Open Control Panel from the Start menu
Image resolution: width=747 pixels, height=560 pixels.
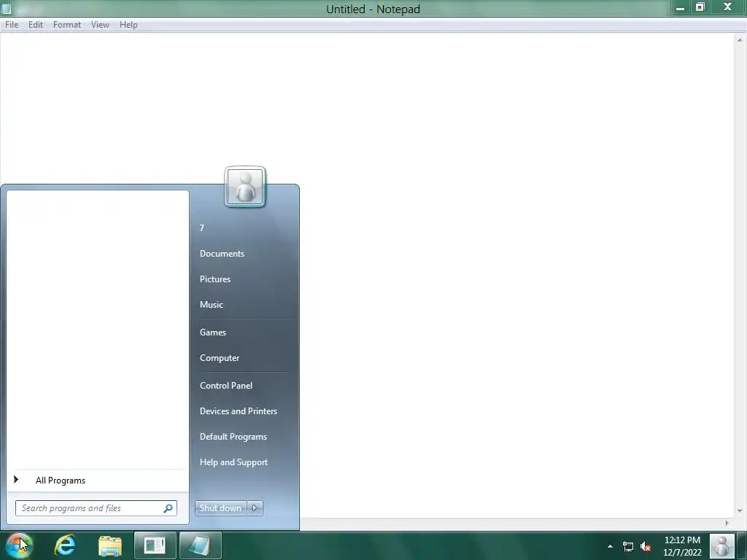226,386
